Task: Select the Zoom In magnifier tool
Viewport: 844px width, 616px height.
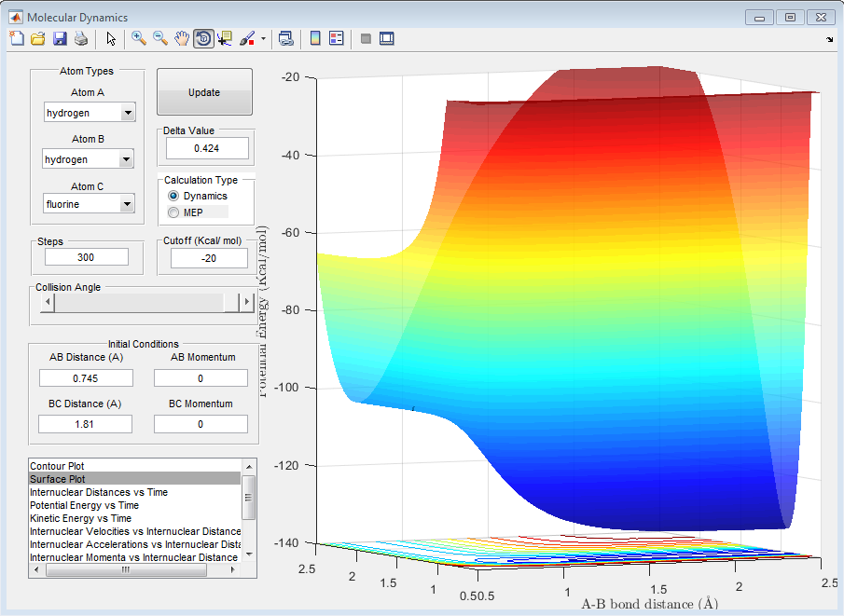Action: pos(139,38)
